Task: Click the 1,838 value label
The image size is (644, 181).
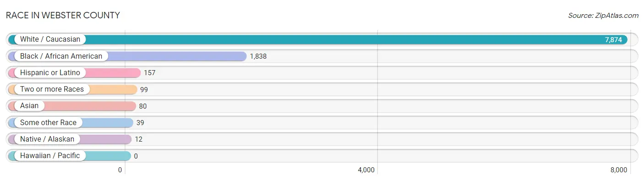Action: 258,56
